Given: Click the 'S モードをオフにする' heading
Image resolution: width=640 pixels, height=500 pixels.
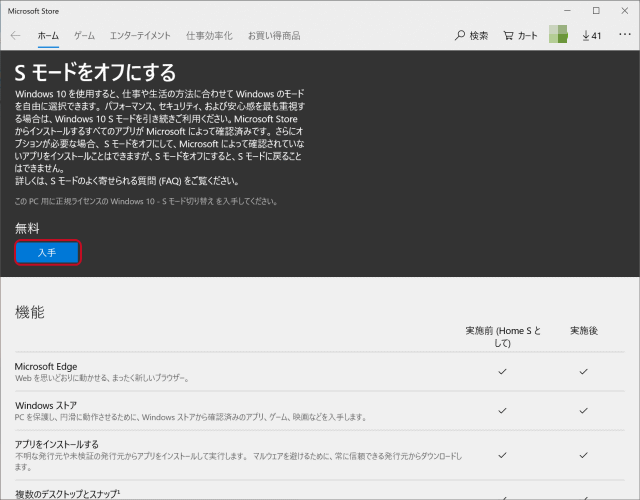Looking at the screenshot, I should point(96,73).
